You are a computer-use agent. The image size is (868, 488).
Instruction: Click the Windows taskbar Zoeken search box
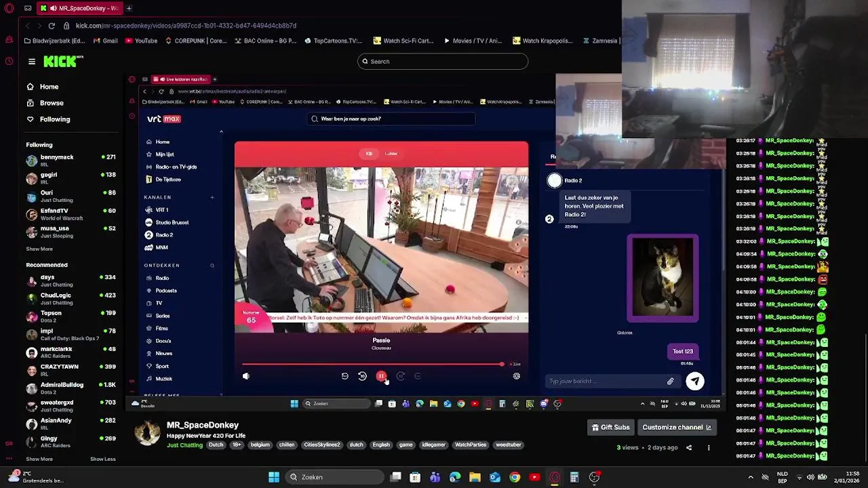click(x=334, y=477)
